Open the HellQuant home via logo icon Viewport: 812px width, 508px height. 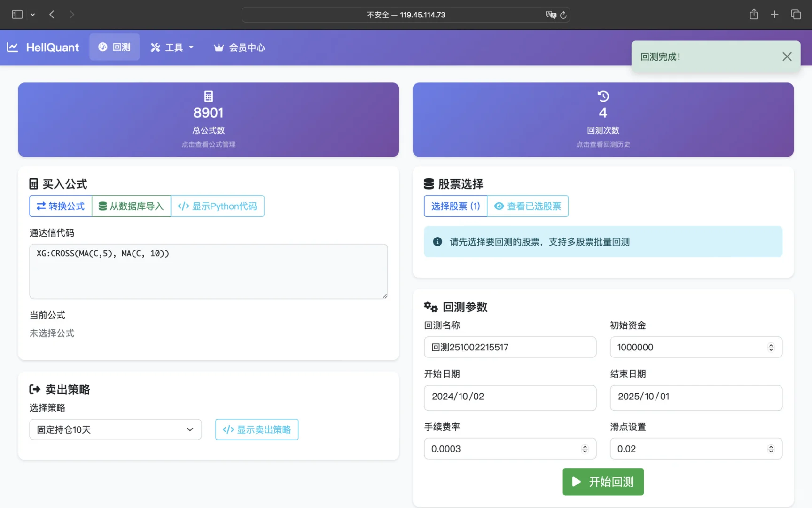(12, 47)
